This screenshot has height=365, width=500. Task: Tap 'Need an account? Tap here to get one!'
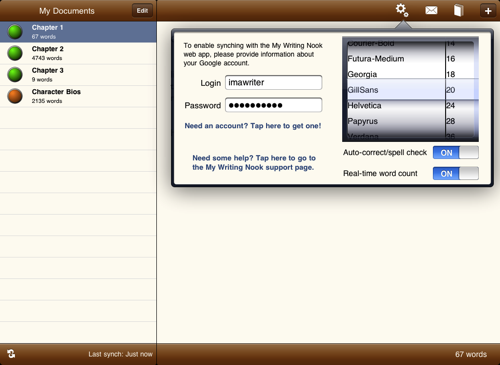(253, 126)
